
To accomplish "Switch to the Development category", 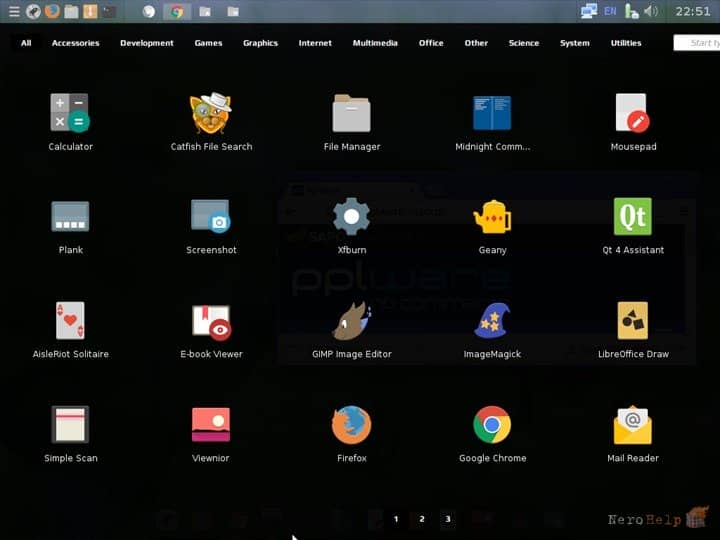I will tap(147, 43).
